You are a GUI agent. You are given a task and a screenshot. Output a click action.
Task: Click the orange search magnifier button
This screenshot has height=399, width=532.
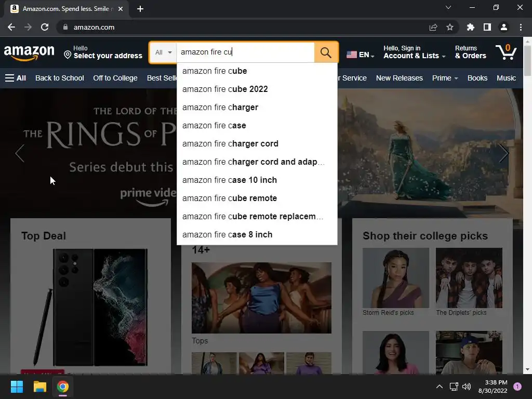click(x=326, y=52)
